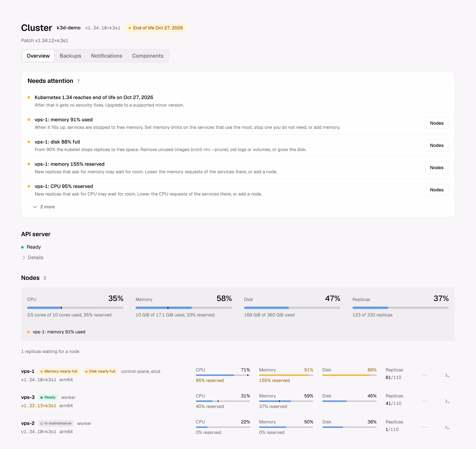Viewport: 476px width, 449px height.
Task: Switch to the Overview tab
Action: coord(38,56)
